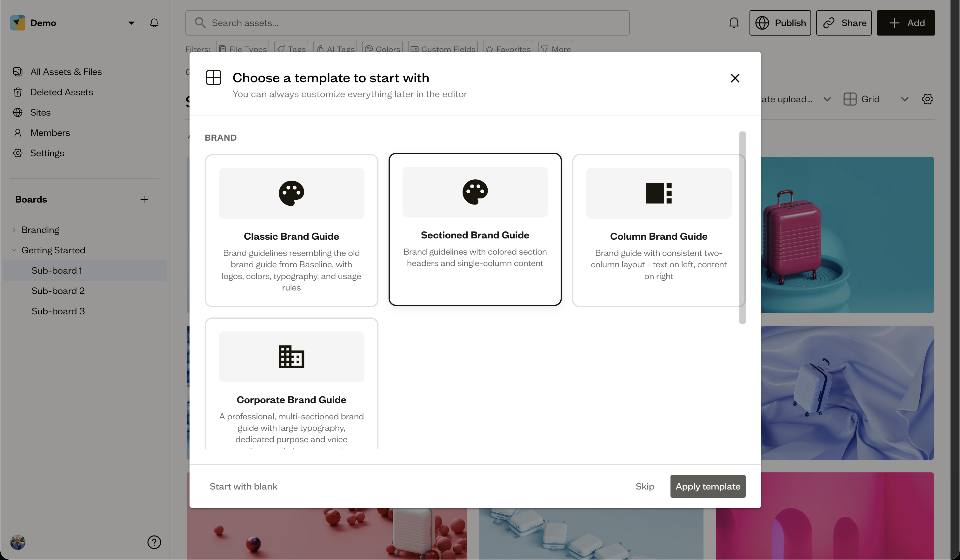Click the search magnifier icon
The width and height of the screenshot is (960, 560).
(x=200, y=23)
